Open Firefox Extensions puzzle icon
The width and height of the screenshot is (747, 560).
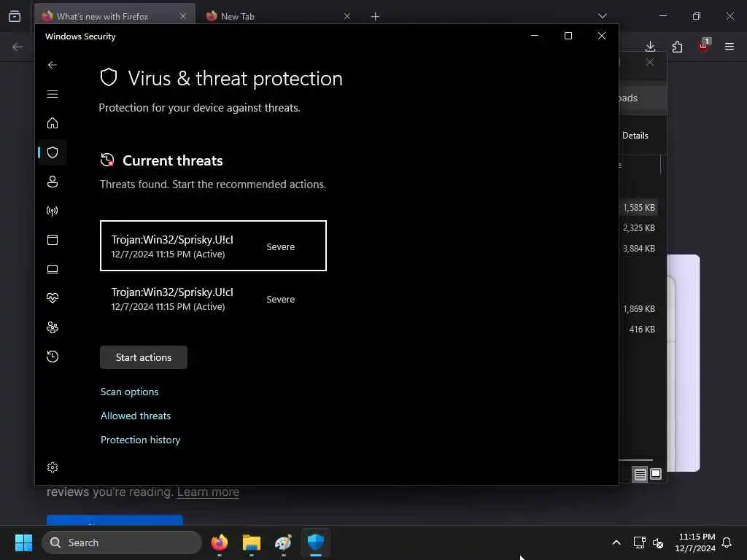(677, 47)
